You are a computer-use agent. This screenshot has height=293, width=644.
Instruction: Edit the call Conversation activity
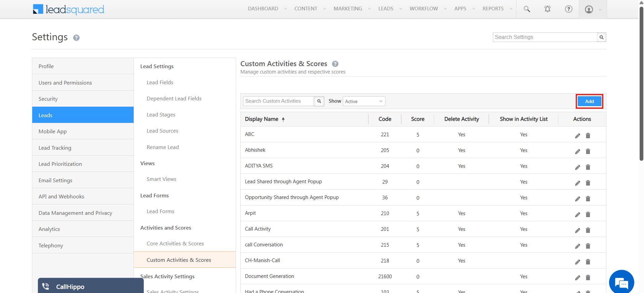click(578, 246)
